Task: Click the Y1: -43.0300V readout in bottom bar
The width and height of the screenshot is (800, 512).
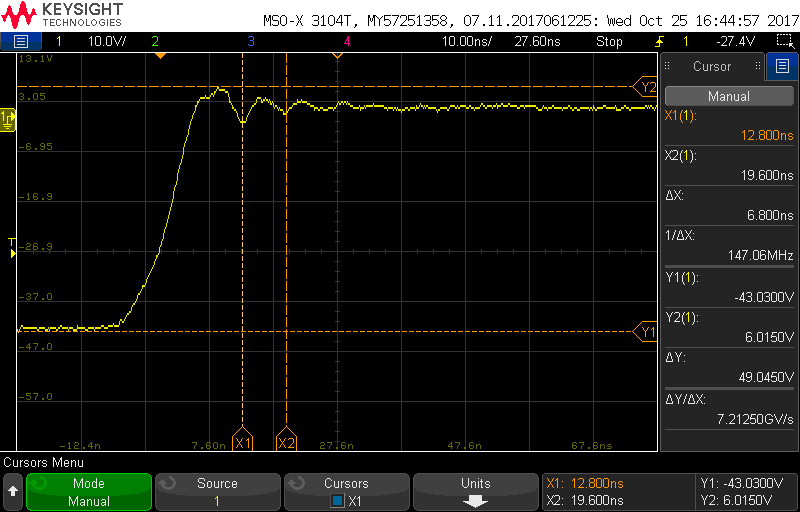Action: point(742,483)
